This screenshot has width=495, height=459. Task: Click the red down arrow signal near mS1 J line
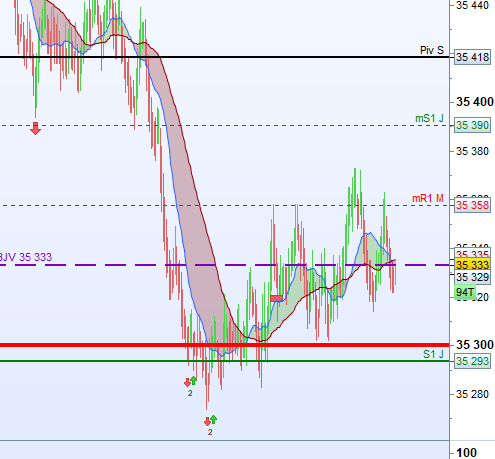[35, 128]
